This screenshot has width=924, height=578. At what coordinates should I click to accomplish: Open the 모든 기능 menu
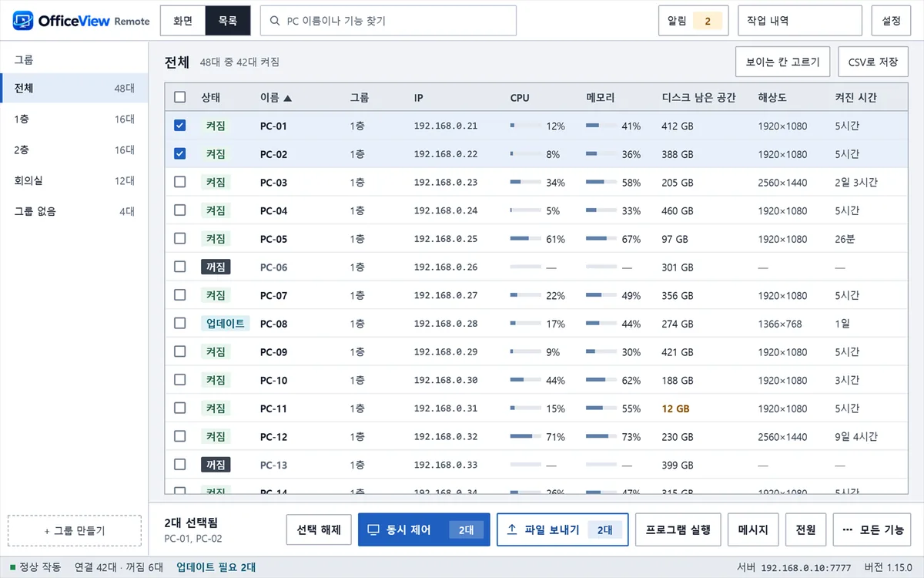[872, 530]
